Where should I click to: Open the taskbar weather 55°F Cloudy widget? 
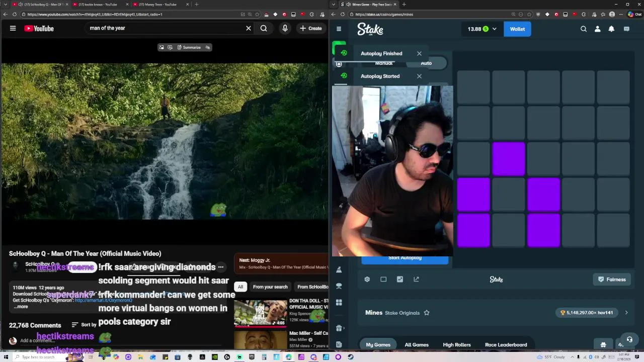tap(551, 357)
